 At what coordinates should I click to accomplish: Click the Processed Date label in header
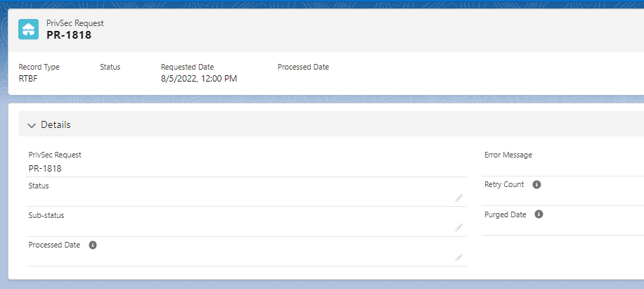(303, 67)
